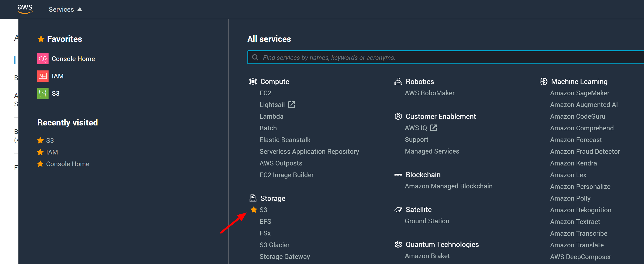Click the Compute category chip icon
The height and width of the screenshot is (264, 644).
[x=253, y=82]
